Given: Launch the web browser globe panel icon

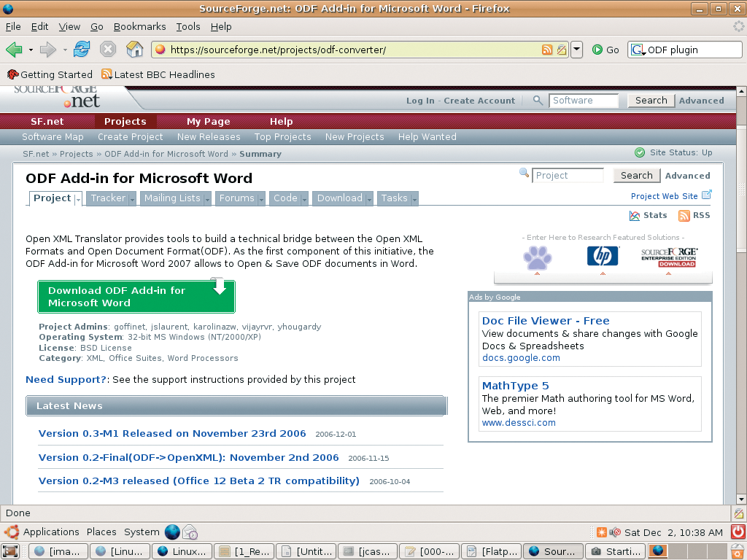Looking at the screenshot, I should tap(172, 532).
